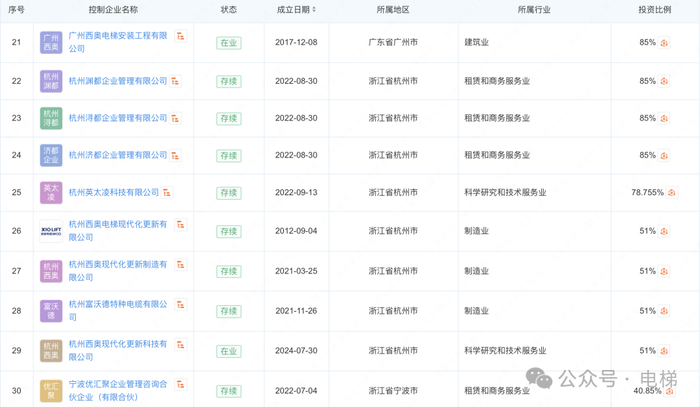Open equity structure icon beside 杭州渊都企业管理有限公司

point(175,81)
